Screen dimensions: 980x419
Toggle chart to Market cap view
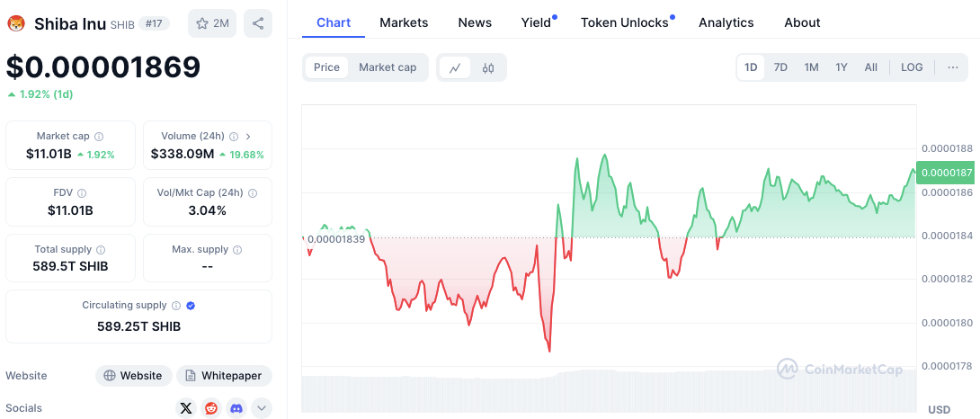point(388,67)
